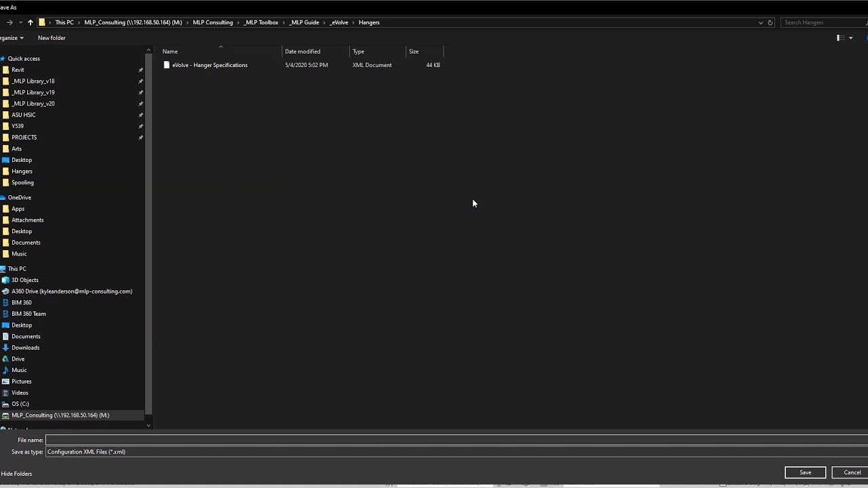The image size is (868, 488).
Task: Select This PC in the navigation pane
Action: (x=17, y=269)
